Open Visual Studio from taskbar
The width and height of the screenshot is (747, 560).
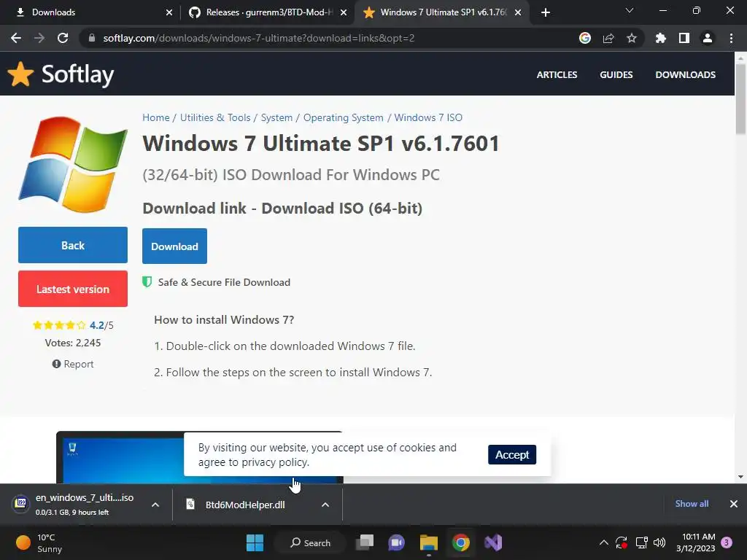[x=493, y=542]
